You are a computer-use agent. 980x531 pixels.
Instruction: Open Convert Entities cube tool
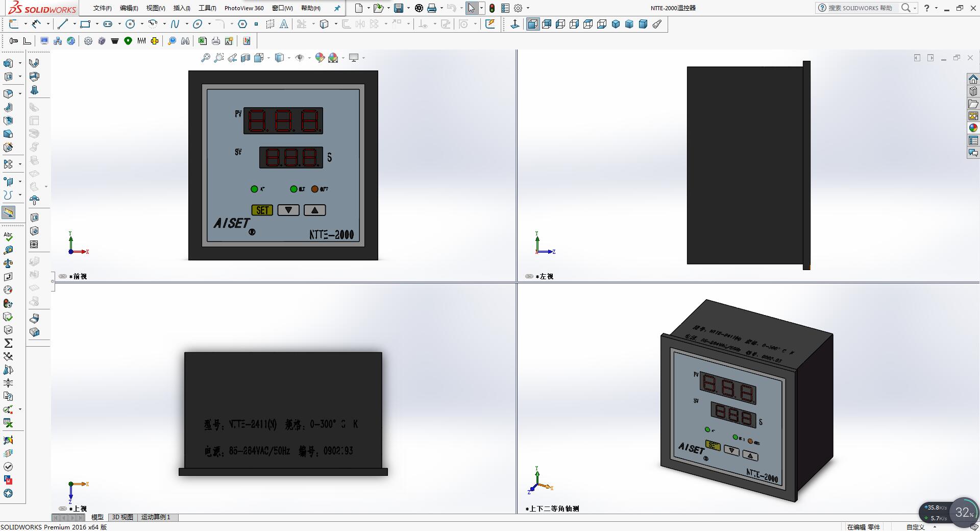[x=324, y=23]
